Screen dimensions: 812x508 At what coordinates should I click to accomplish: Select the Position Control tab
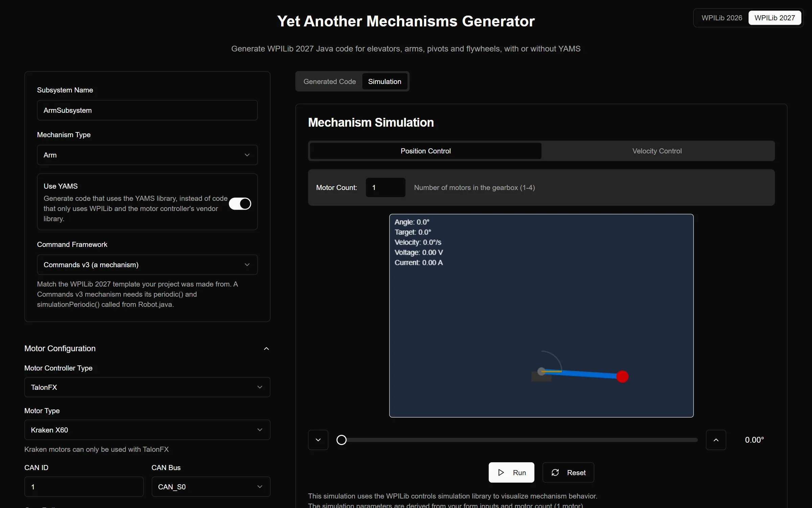click(426, 151)
